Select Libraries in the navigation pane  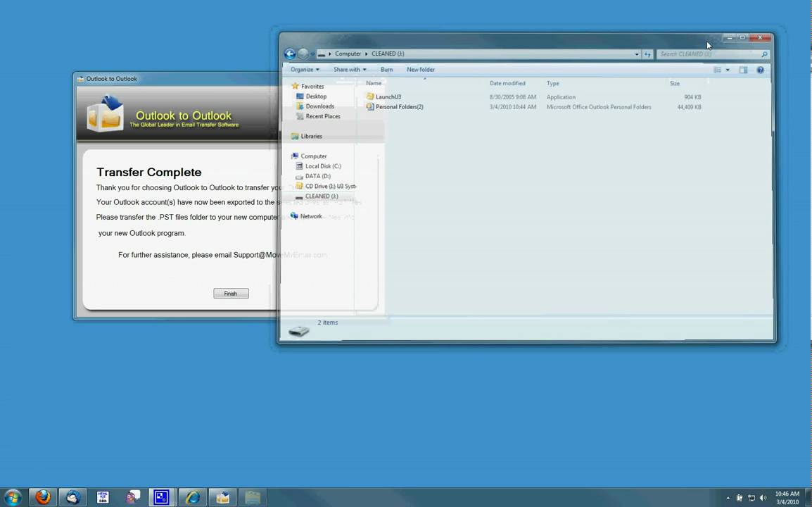click(311, 137)
